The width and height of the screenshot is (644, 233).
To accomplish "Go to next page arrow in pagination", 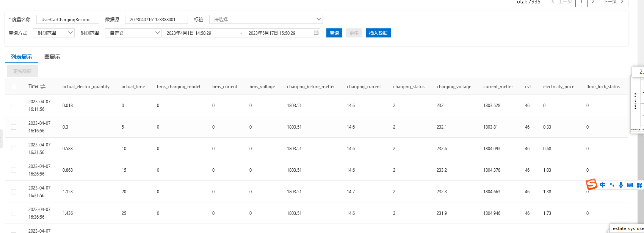I will [x=622, y=2].
